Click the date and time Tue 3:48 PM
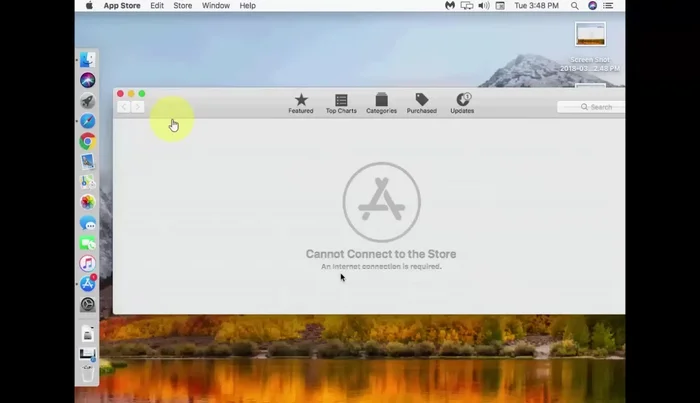 [536, 5]
